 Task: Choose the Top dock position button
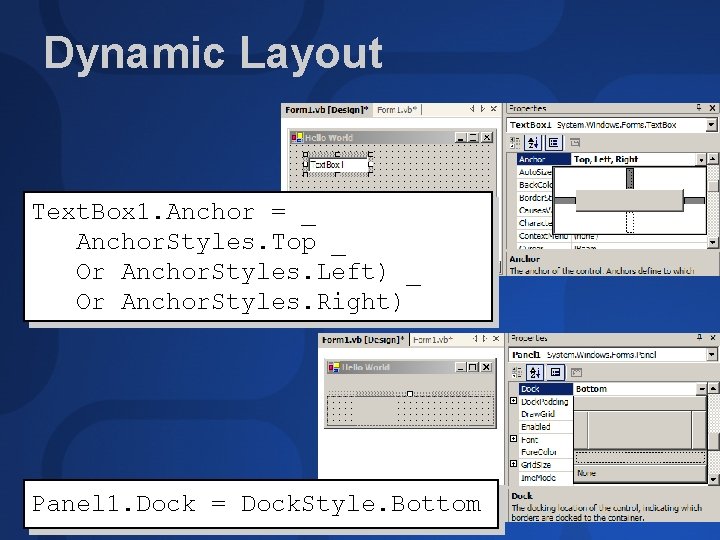click(640, 404)
